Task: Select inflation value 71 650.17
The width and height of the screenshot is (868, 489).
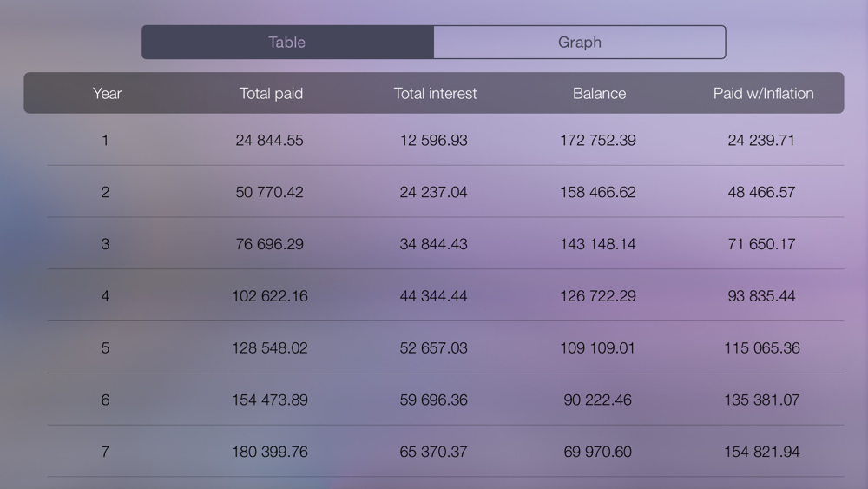Action: click(x=761, y=244)
